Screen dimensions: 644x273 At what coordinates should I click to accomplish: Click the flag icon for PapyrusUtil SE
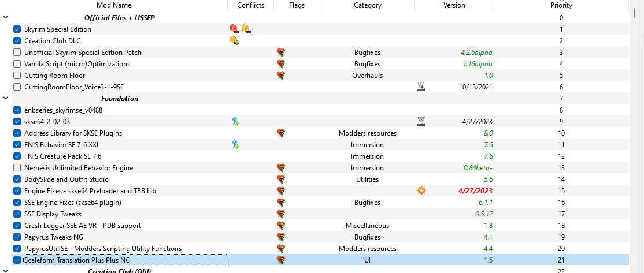coord(281,248)
